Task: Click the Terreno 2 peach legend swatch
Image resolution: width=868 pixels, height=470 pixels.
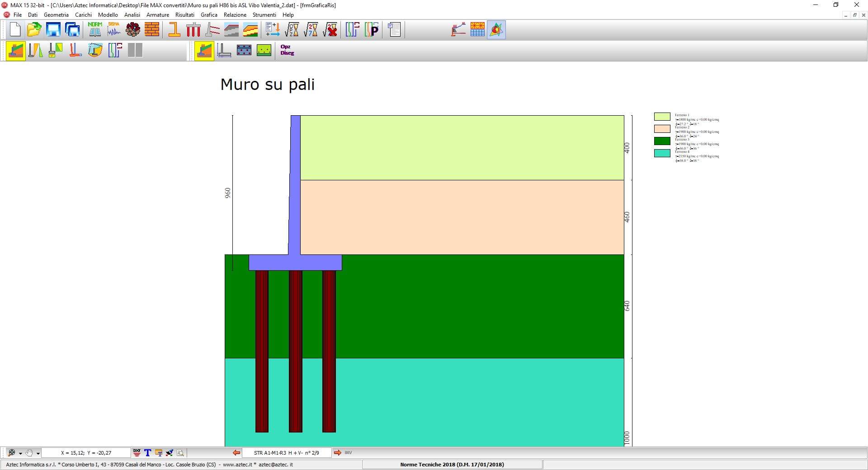Action: click(662, 129)
